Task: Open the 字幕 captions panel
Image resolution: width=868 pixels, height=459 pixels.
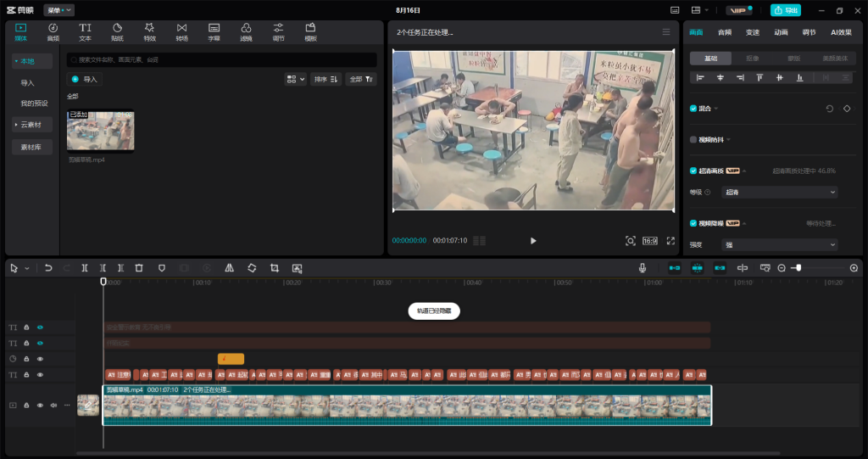Action: click(x=214, y=32)
